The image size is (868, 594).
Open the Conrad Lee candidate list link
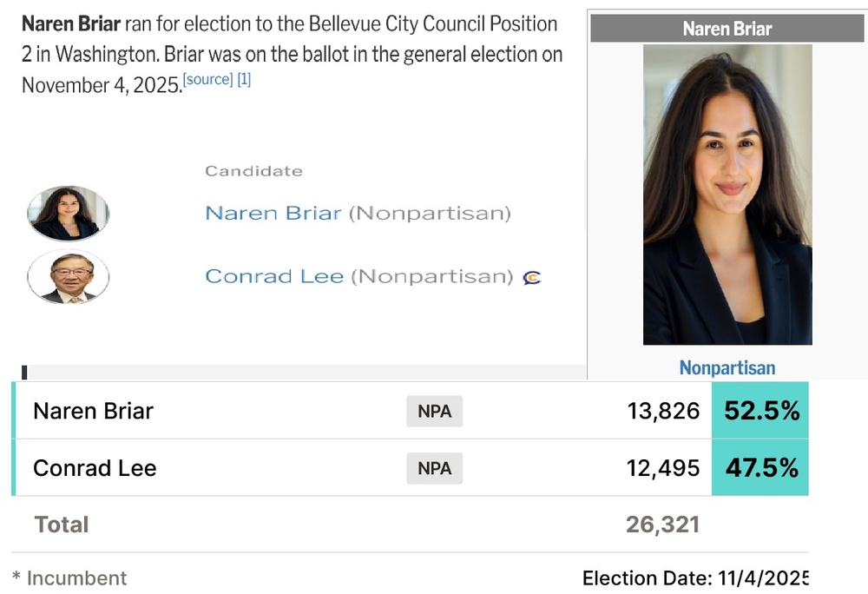[274, 276]
